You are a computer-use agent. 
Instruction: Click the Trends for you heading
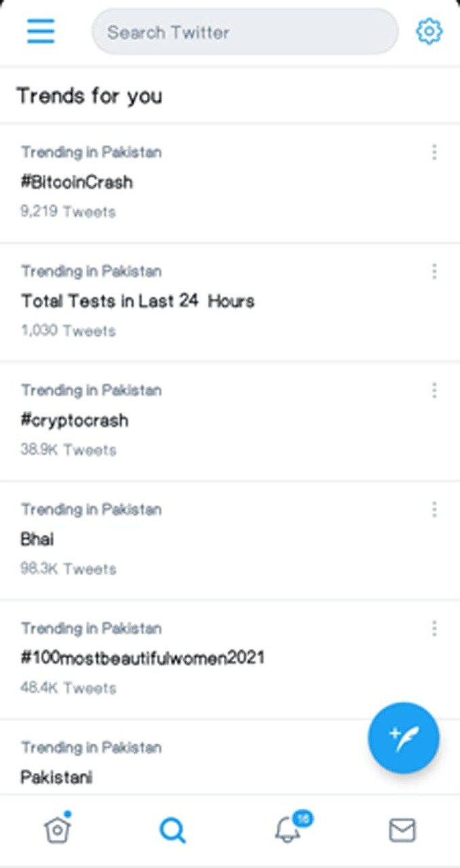[90, 96]
